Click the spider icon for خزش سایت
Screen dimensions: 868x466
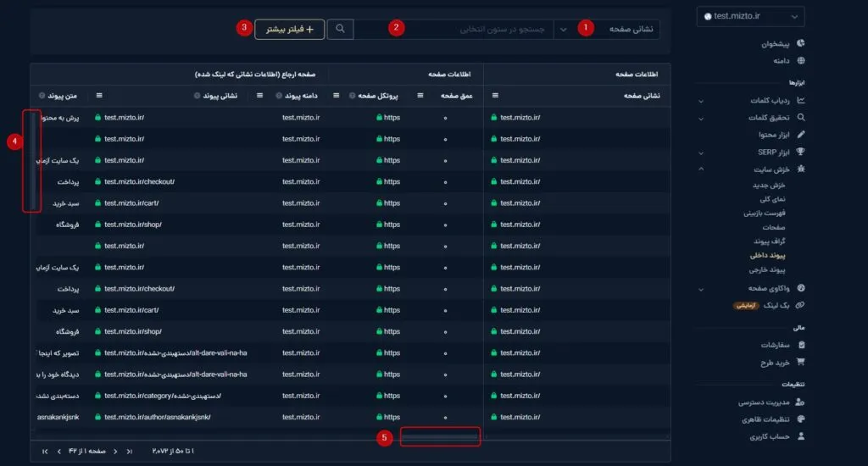tap(800, 169)
